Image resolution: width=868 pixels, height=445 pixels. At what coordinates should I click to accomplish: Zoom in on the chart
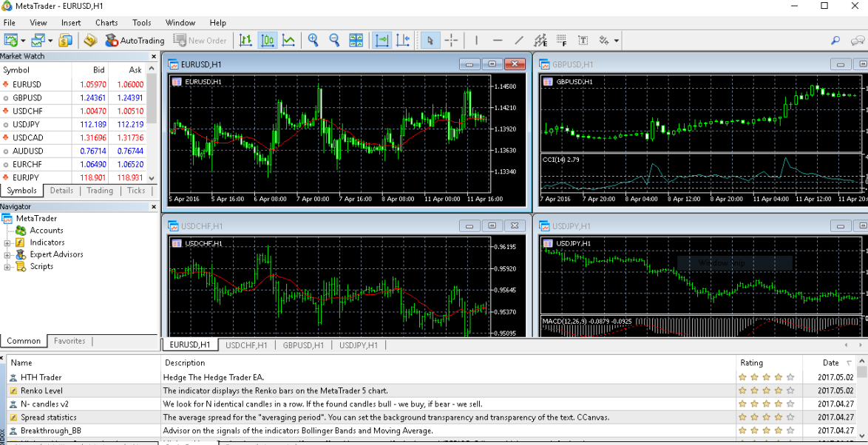313,41
